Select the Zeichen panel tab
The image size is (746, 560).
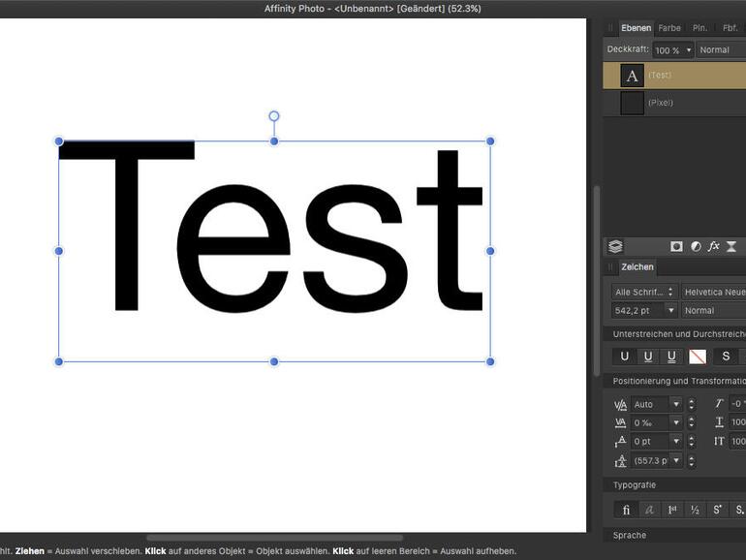(x=637, y=267)
